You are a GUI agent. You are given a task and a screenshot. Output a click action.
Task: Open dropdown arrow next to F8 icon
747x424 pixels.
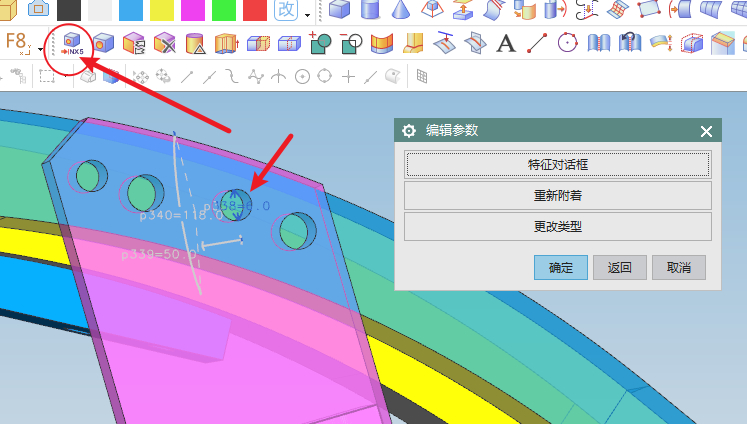(40, 49)
